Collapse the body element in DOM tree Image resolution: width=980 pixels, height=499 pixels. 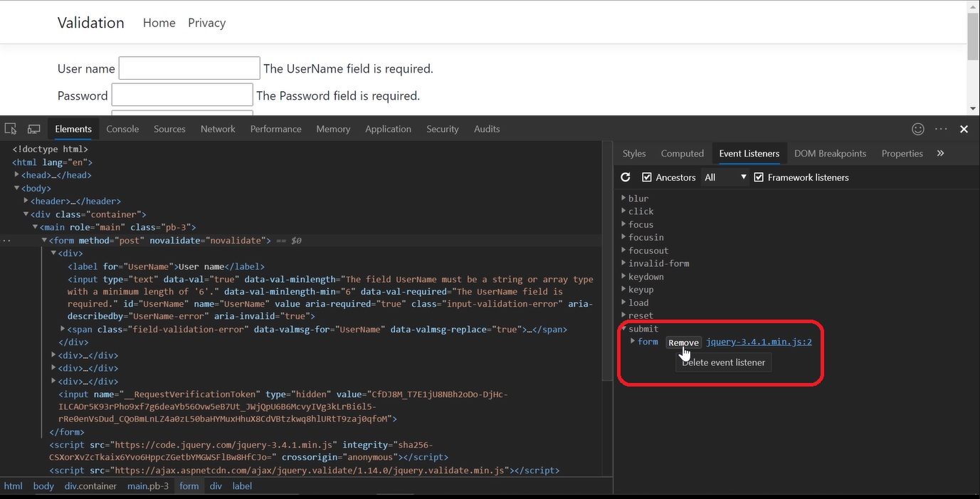pyautogui.click(x=17, y=188)
